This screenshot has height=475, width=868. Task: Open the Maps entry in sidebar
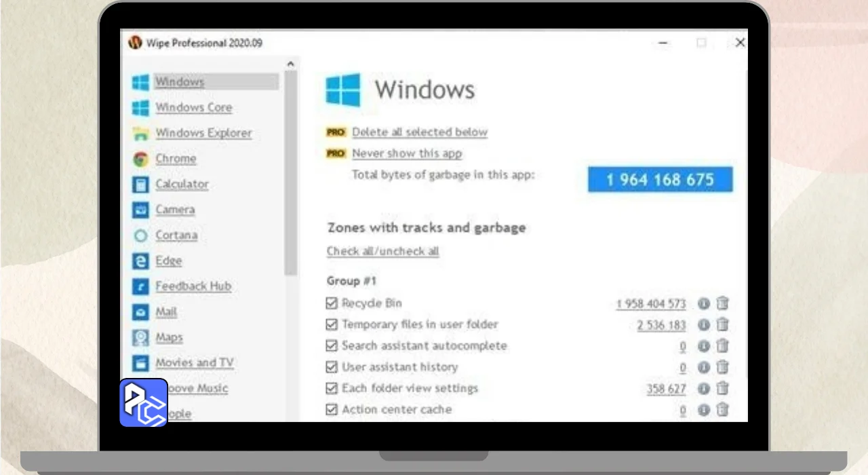(169, 338)
